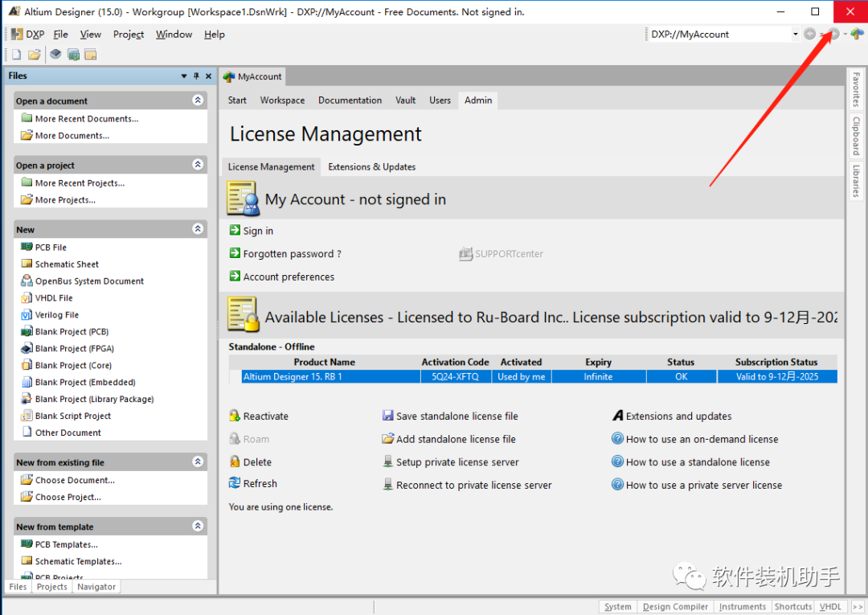Open the DXP menu
This screenshot has height=615, width=868.
coord(28,35)
